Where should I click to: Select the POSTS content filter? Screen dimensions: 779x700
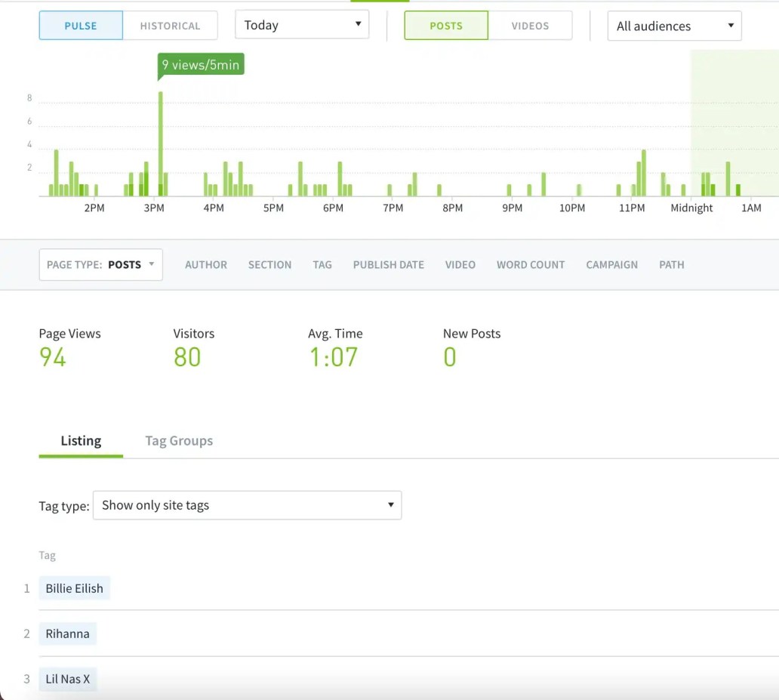(446, 25)
